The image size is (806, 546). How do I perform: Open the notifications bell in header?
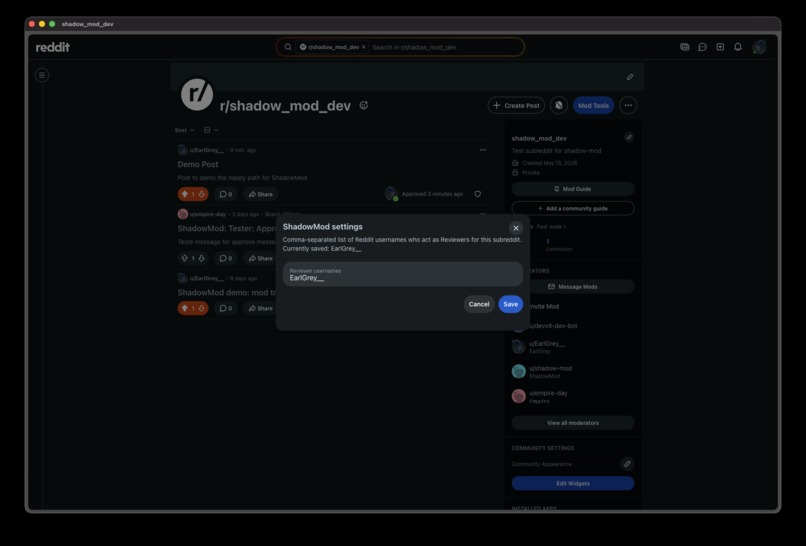pyautogui.click(x=738, y=47)
